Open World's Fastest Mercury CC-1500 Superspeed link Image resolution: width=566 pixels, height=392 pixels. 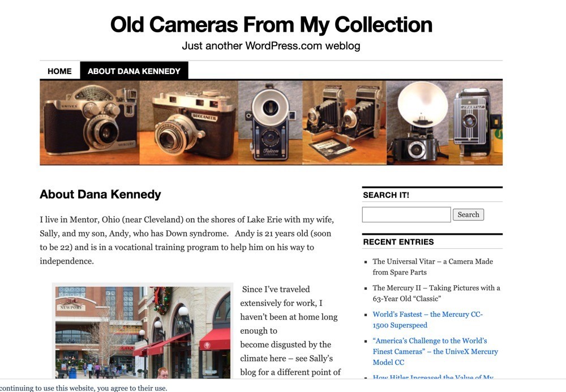tap(427, 320)
